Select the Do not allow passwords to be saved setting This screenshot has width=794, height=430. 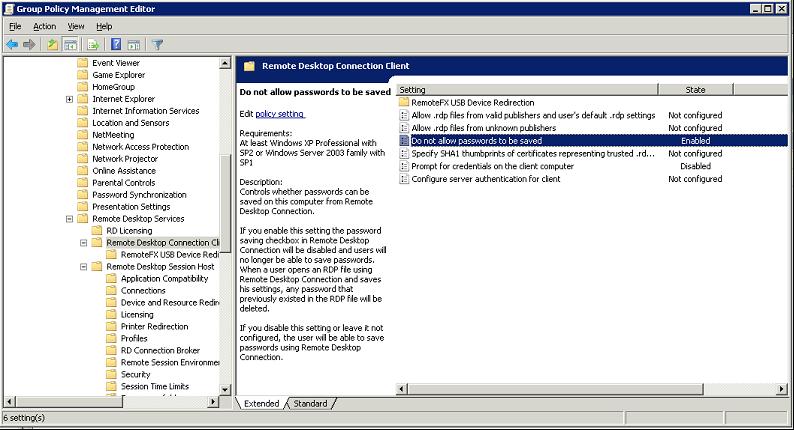click(592, 141)
